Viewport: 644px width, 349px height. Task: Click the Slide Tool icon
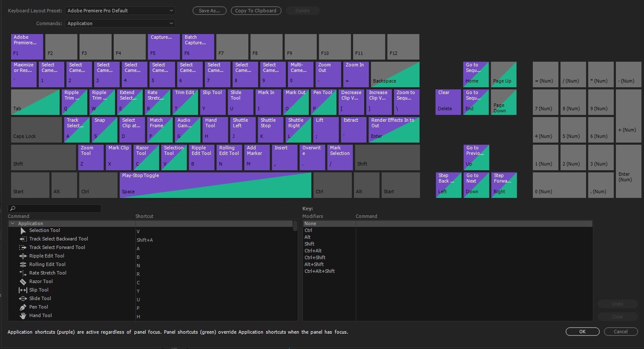tap(23, 298)
